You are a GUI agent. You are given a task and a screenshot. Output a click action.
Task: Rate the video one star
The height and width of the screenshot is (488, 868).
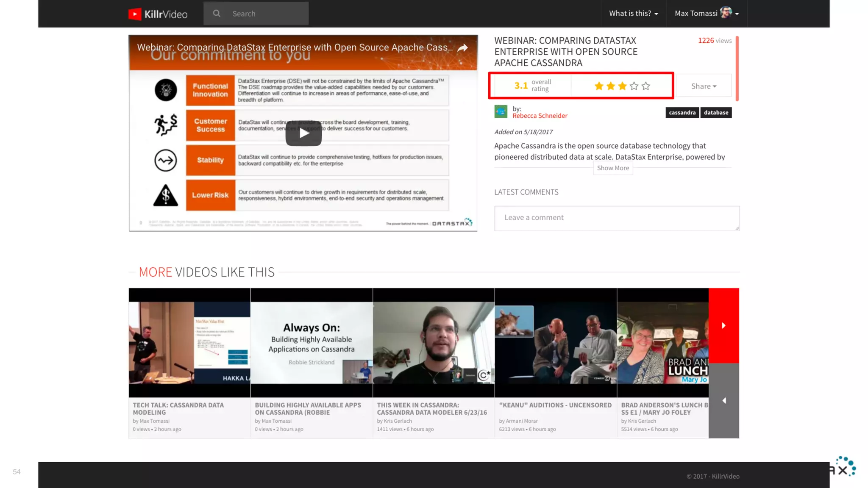click(x=598, y=86)
